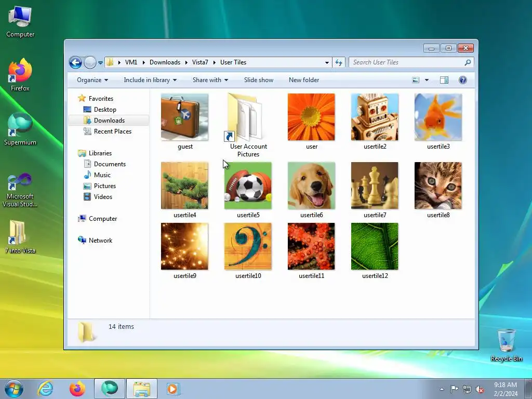Viewport: 532px width, 399px height.
Task: Open the Share with dropdown
Action: tap(210, 80)
